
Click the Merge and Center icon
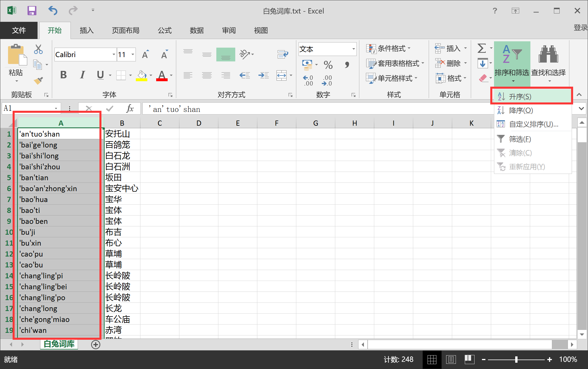click(x=281, y=75)
